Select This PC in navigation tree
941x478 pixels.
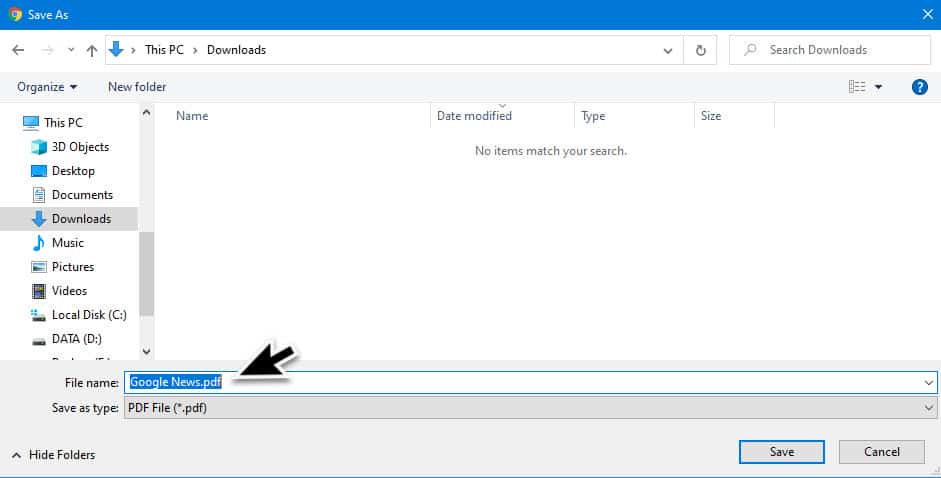point(63,123)
